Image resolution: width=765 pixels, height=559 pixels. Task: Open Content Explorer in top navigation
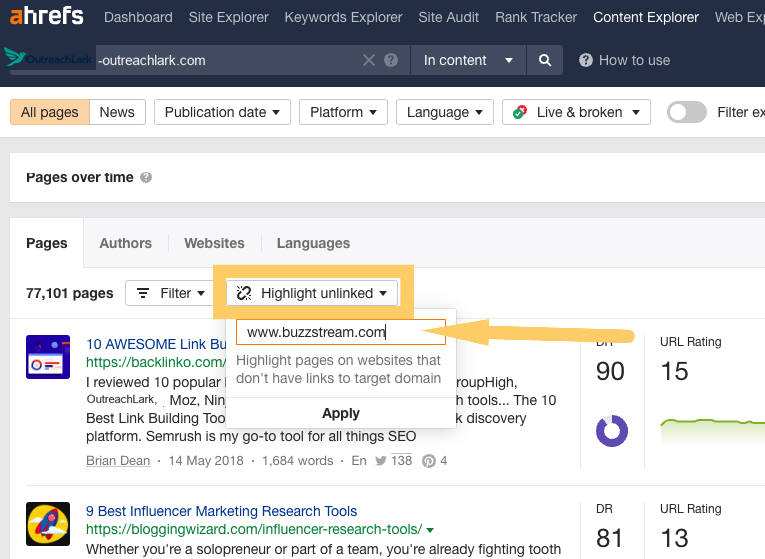pyautogui.click(x=646, y=17)
